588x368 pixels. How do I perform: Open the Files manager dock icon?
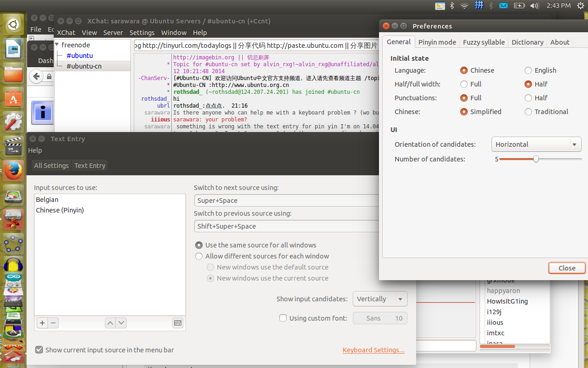point(13,73)
